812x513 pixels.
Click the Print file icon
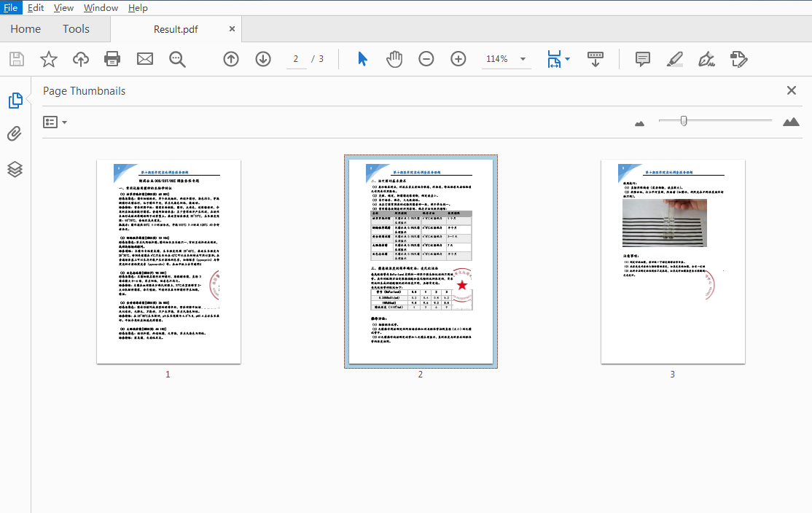[112, 59]
